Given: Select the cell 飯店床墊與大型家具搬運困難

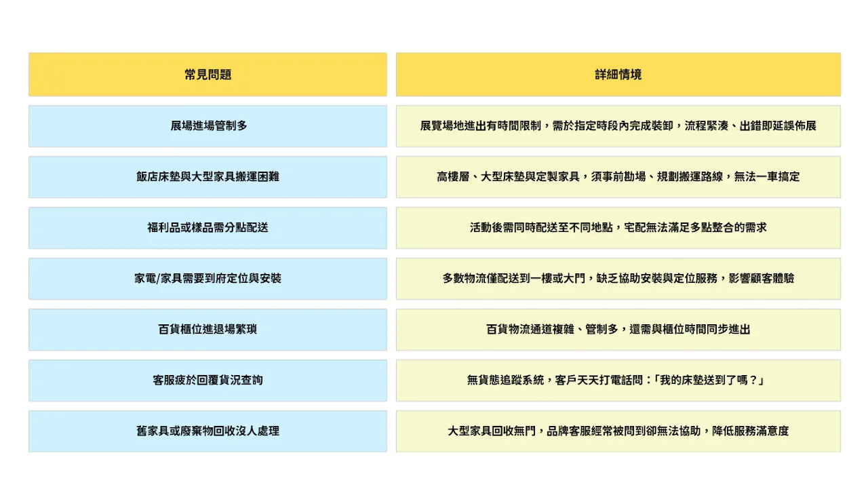Looking at the screenshot, I should tap(208, 177).
